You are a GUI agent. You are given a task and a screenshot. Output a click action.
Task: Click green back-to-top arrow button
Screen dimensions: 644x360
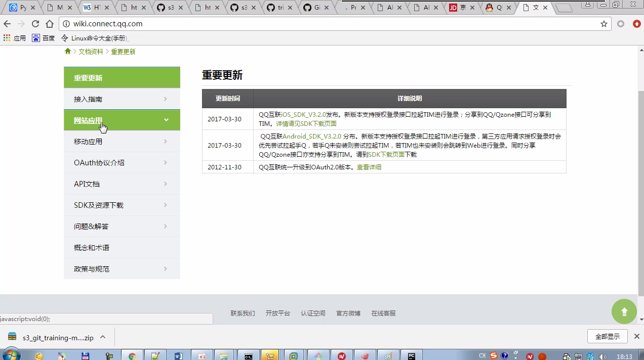click(x=624, y=311)
